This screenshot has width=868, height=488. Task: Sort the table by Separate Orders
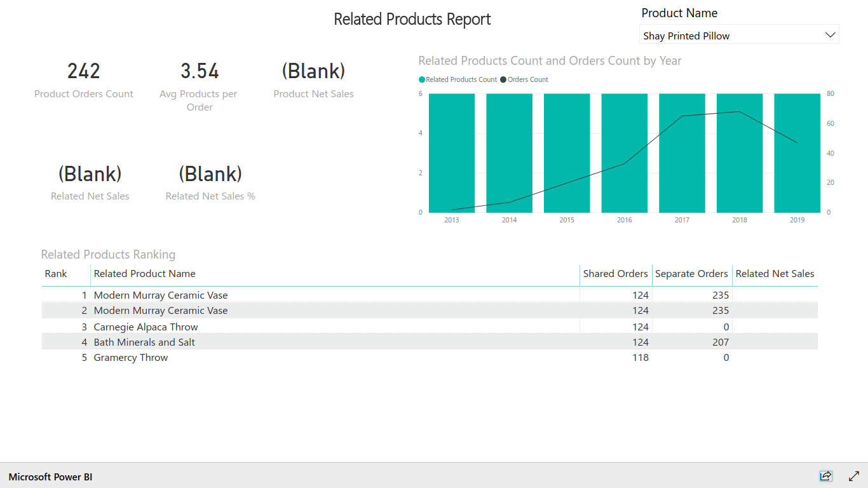(691, 274)
